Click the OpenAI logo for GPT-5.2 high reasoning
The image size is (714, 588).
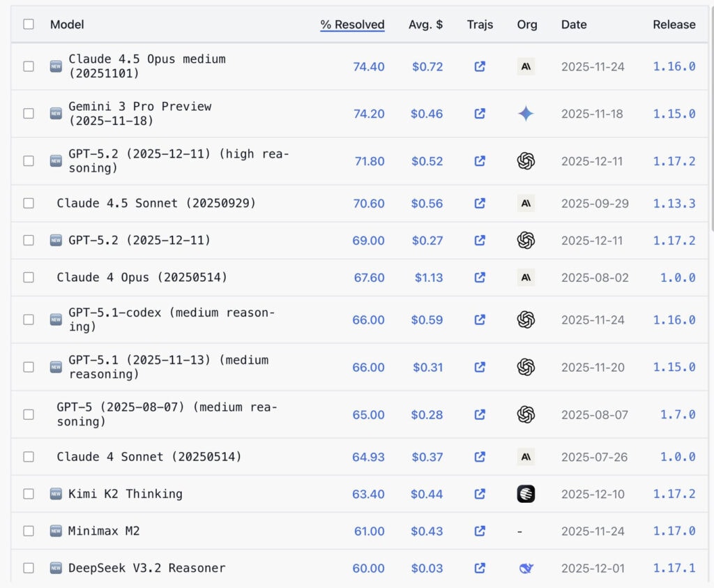(x=526, y=161)
